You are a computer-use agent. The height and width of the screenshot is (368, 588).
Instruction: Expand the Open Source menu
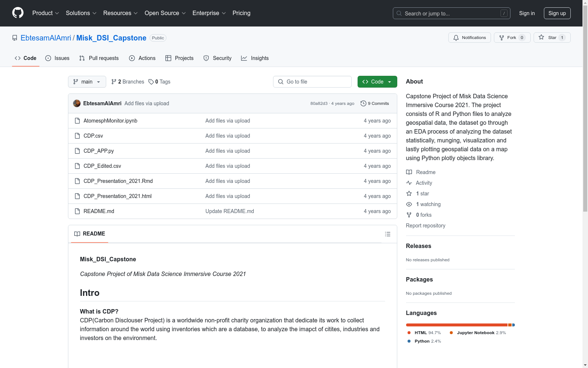(x=165, y=13)
